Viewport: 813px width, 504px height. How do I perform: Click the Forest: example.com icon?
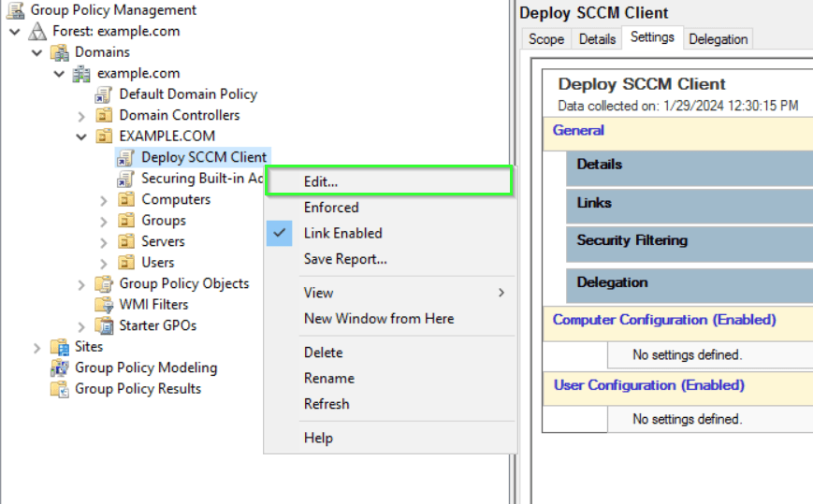38,31
